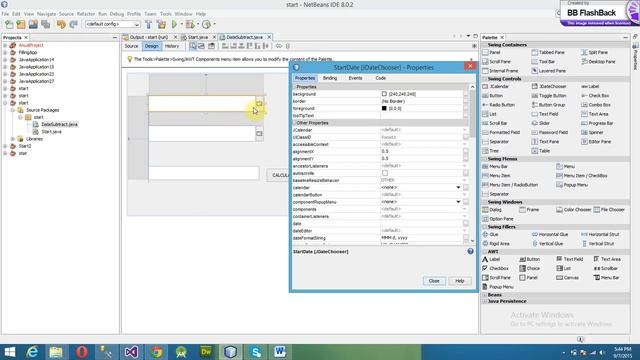The image size is (640, 360).
Task: Open Visual Studio from the taskbar
Action: [x=131, y=352]
